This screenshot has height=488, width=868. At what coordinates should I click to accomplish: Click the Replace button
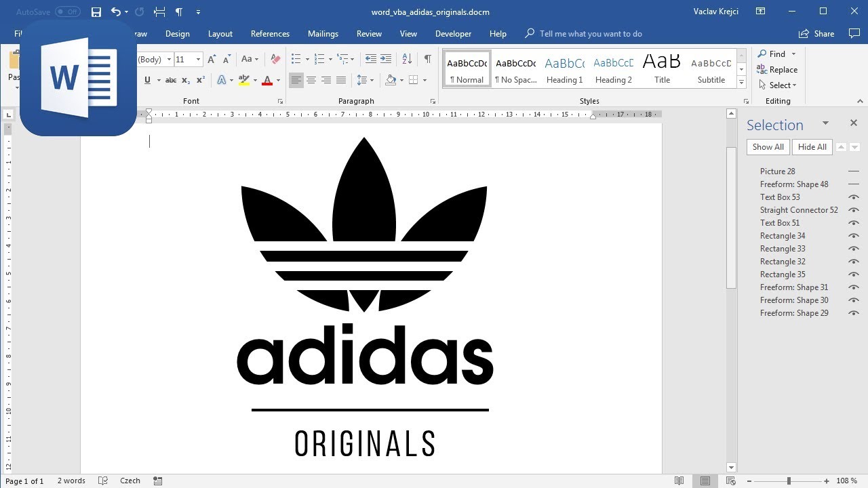[777, 70]
